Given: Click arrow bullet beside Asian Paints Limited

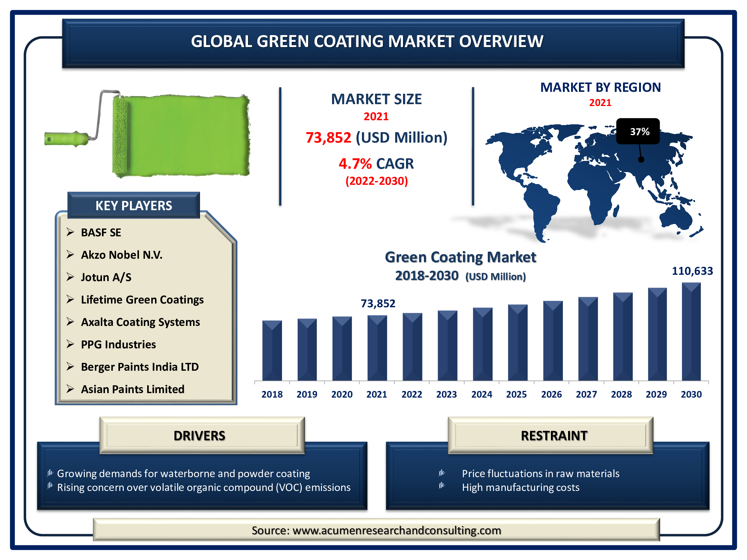Looking at the screenshot, I should (70, 389).
